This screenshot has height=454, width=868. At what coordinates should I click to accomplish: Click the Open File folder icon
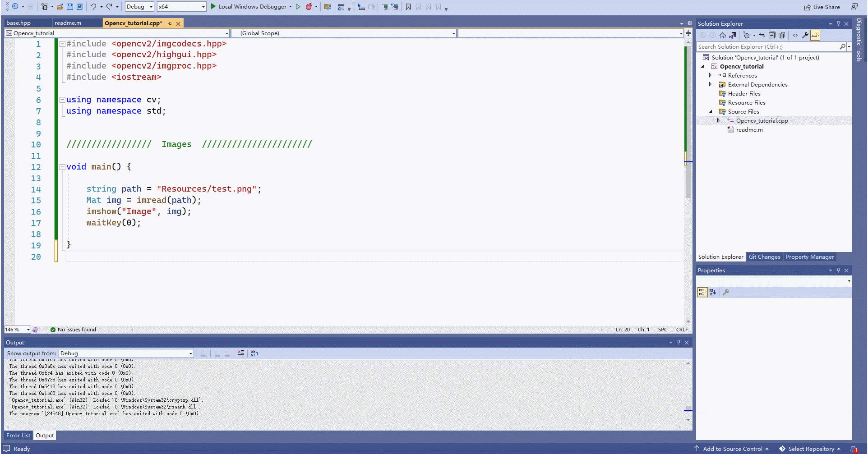(60, 6)
